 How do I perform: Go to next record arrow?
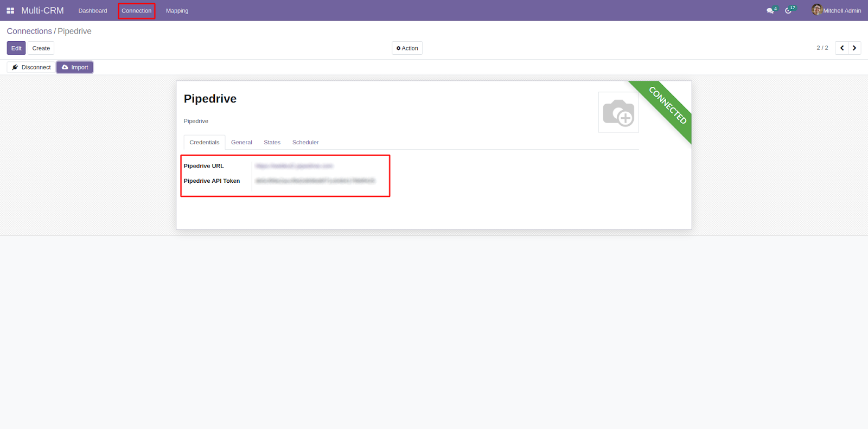(854, 48)
